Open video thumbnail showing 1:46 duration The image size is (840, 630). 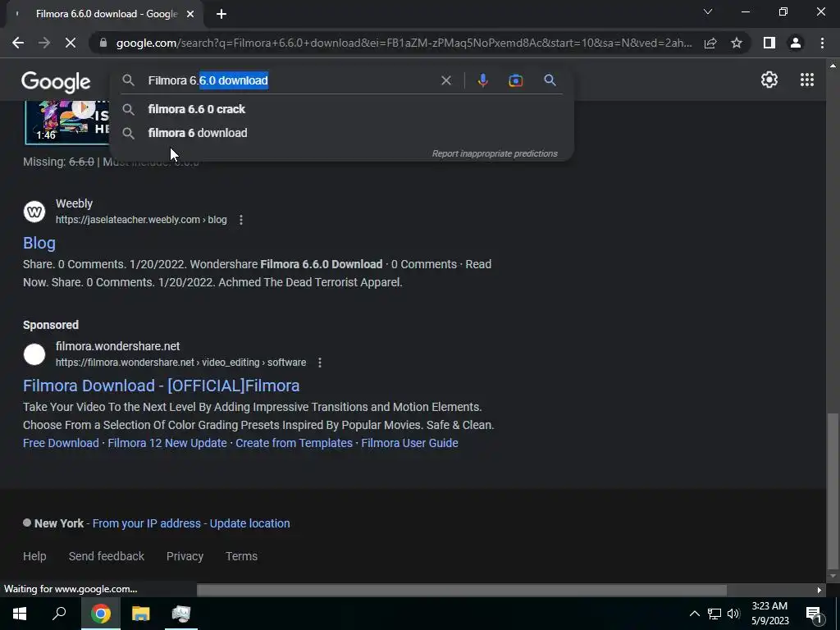[x=67, y=122]
